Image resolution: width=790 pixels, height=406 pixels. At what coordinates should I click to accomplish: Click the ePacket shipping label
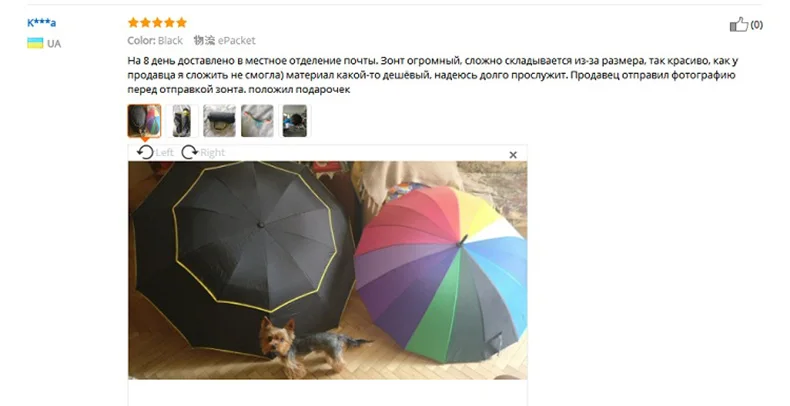[236, 40]
